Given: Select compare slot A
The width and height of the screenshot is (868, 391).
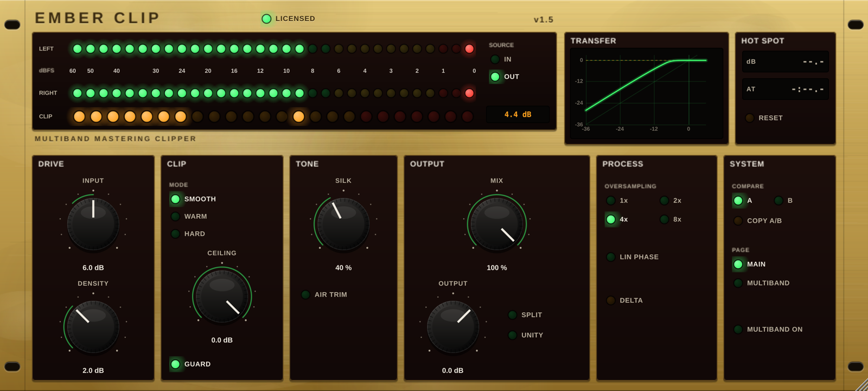Looking at the screenshot, I should [743, 200].
